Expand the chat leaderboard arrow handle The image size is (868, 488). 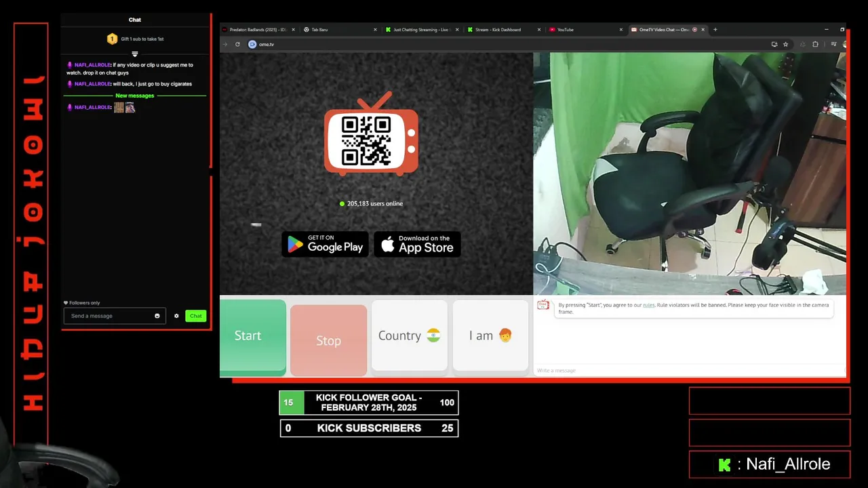tap(135, 54)
